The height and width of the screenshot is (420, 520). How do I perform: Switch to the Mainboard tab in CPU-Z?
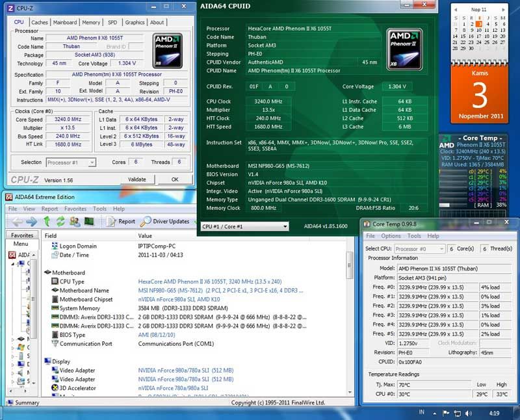click(x=65, y=22)
